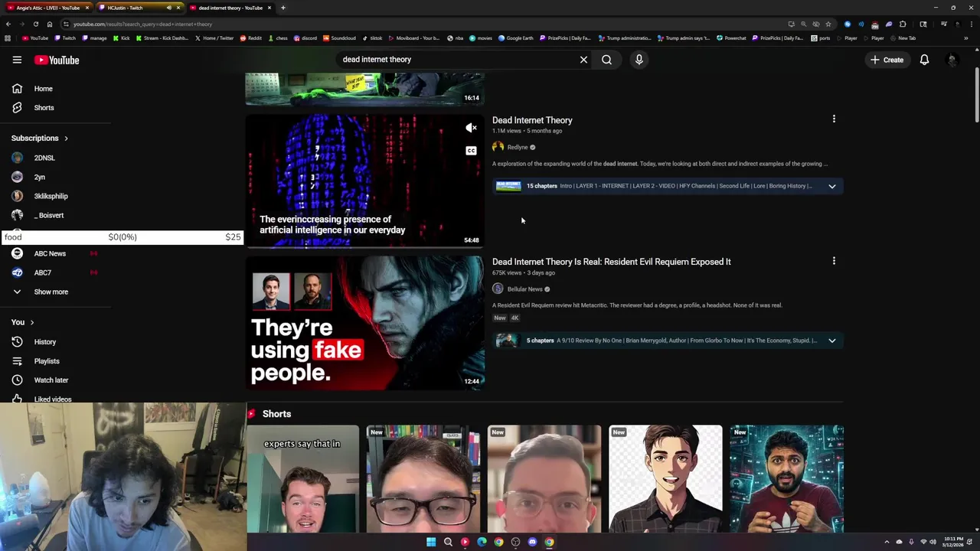Screen dimensions: 980x551
Task: Seek on Dead Internet Theory preview progress bar
Action: tap(364, 247)
